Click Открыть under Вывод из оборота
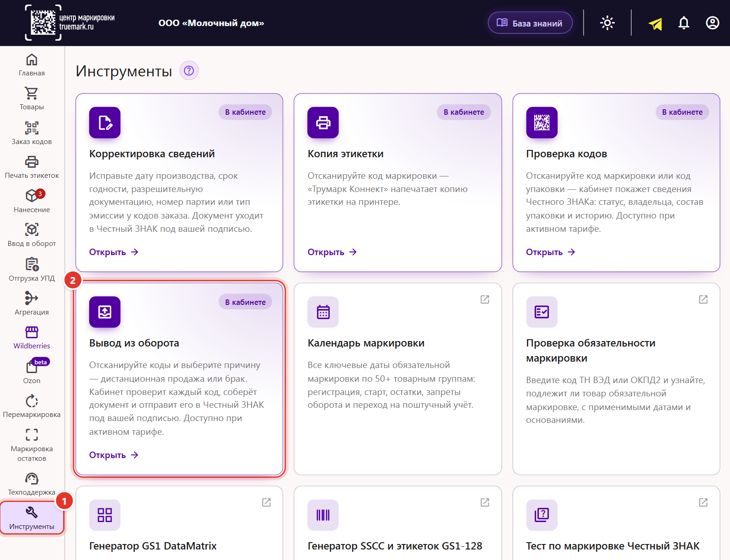Viewport: 730px width, 560px height. click(114, 455)
